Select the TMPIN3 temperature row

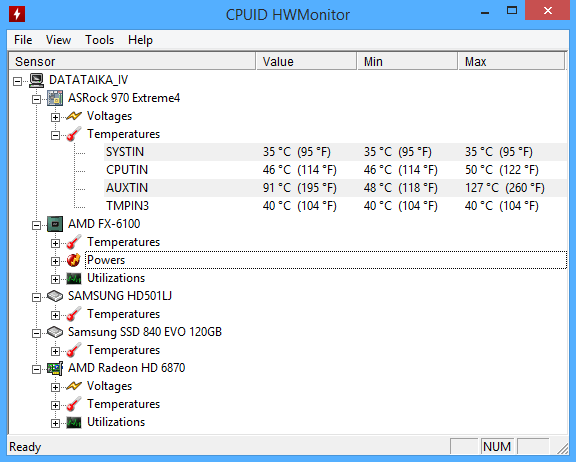click(335, 206)
